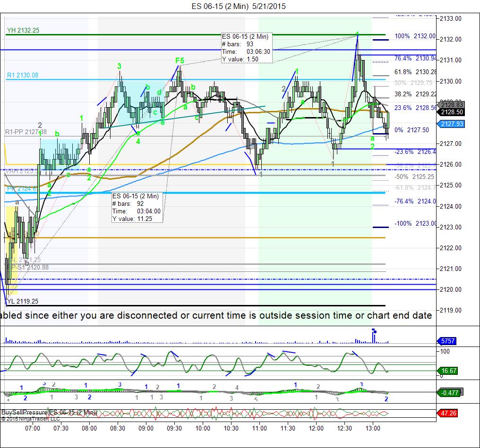This screenshot has width=480, height=448.
Task: Click the gray 2128.83 price marker
Action: pyautogui.click(x=452, y=105)
